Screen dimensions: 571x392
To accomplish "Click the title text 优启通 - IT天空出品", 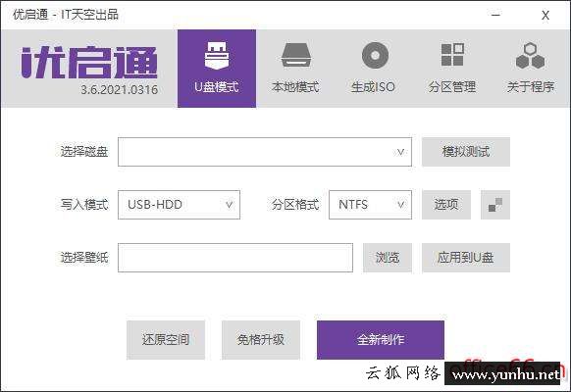I will point(66,15).
